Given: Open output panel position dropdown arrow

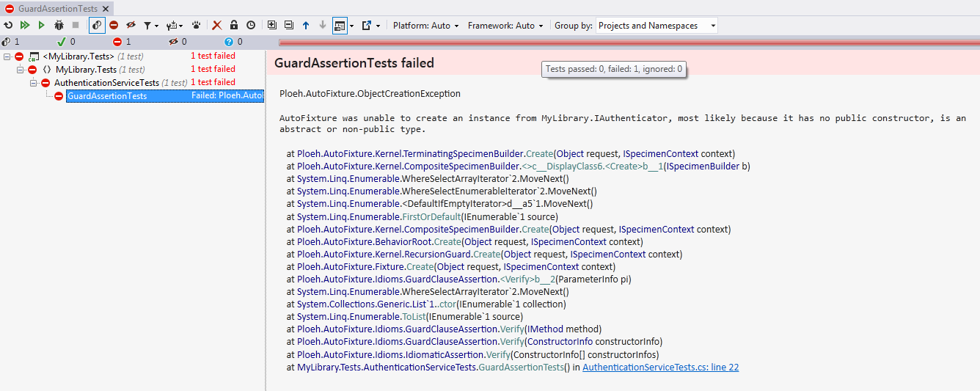Looking at the screenshot, I should [x=352, y=25].
